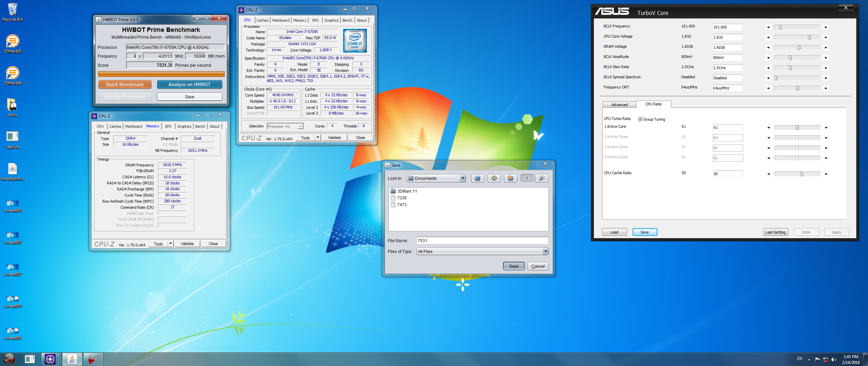
Task: Click CPU Cache Ratio value field
Action: (x=728, y=174)
